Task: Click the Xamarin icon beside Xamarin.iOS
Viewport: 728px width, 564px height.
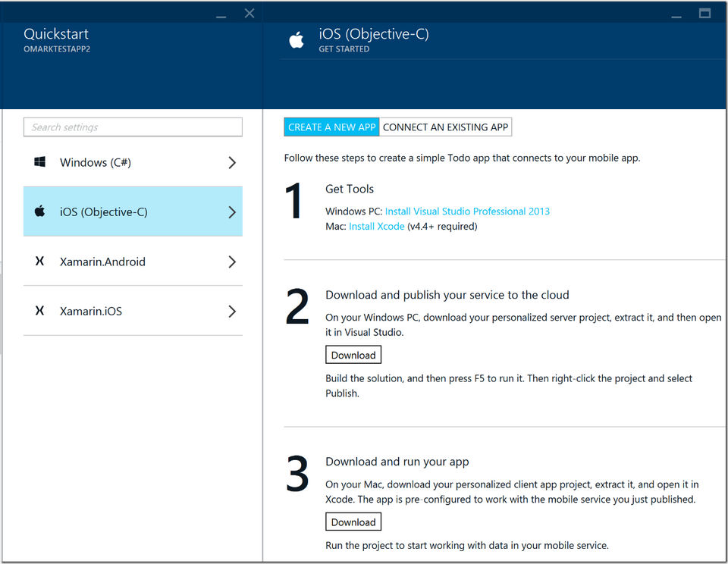Action: tap(40, 311)
